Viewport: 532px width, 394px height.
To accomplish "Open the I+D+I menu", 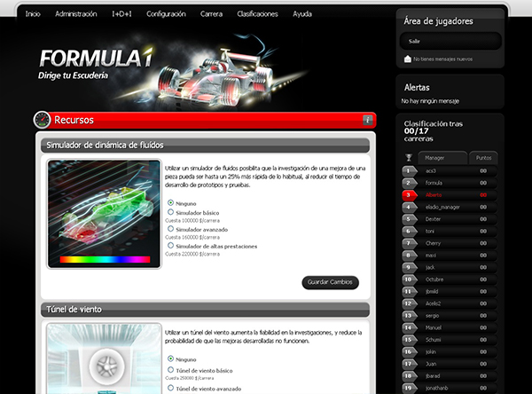I will pyautogui.click(x=121, y=14).
